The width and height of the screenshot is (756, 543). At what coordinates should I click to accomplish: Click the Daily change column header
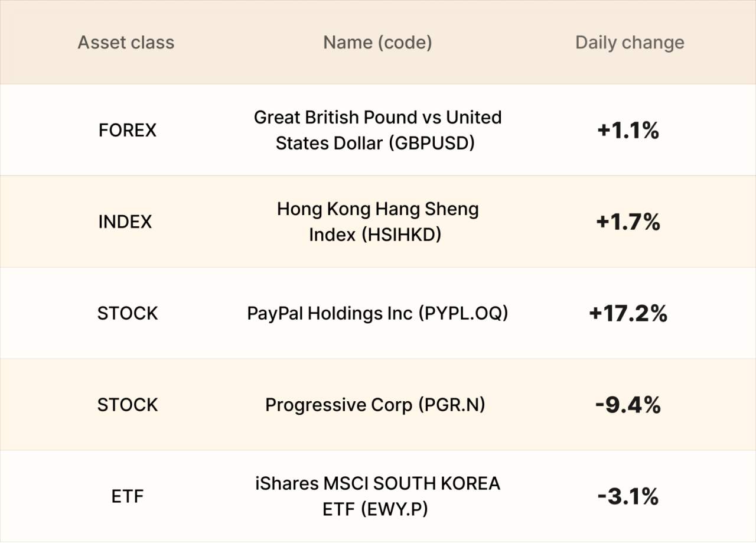coord(630,43)
